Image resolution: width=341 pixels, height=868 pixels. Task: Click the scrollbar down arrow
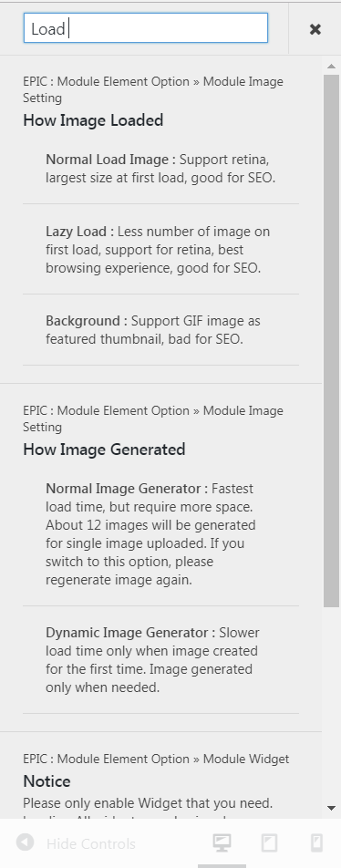point(331,808)
